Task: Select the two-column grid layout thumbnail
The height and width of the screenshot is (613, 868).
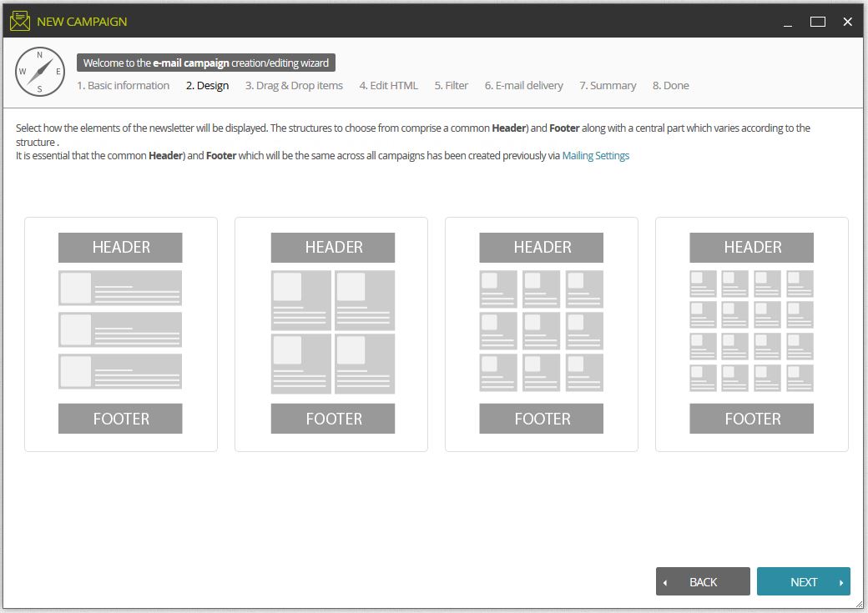Action: click(x=331, y=334)
